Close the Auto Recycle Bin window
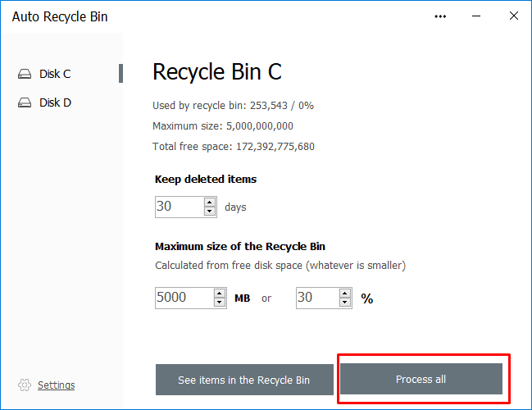 coord(513,16)
